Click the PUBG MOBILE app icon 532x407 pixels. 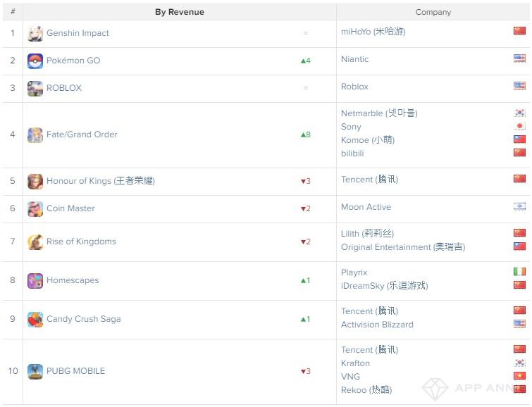35,371
